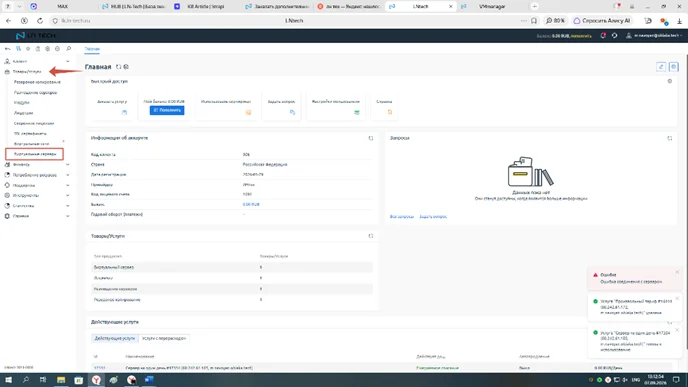Open Резервное копирование in sidebar

tap(37, 82)
